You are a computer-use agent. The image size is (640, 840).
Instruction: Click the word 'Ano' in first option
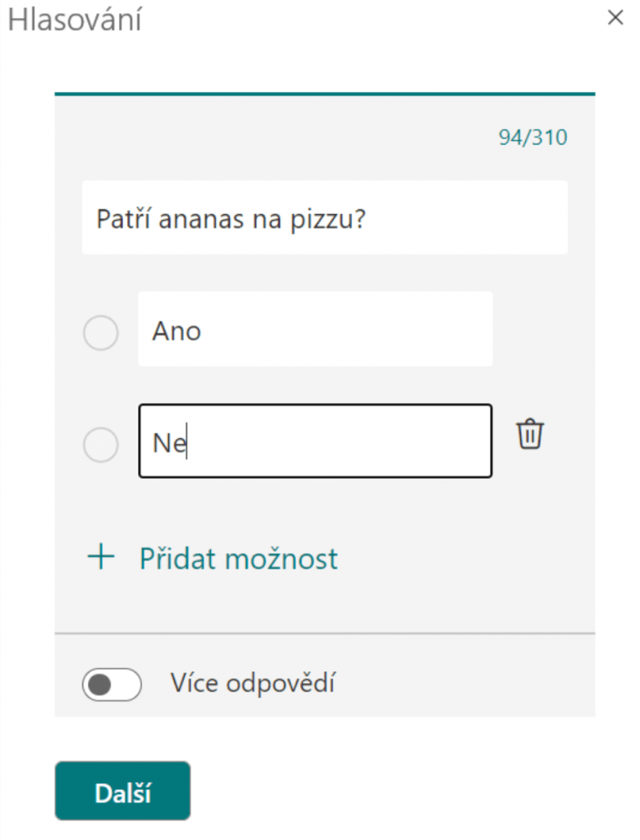coord(176,331)
